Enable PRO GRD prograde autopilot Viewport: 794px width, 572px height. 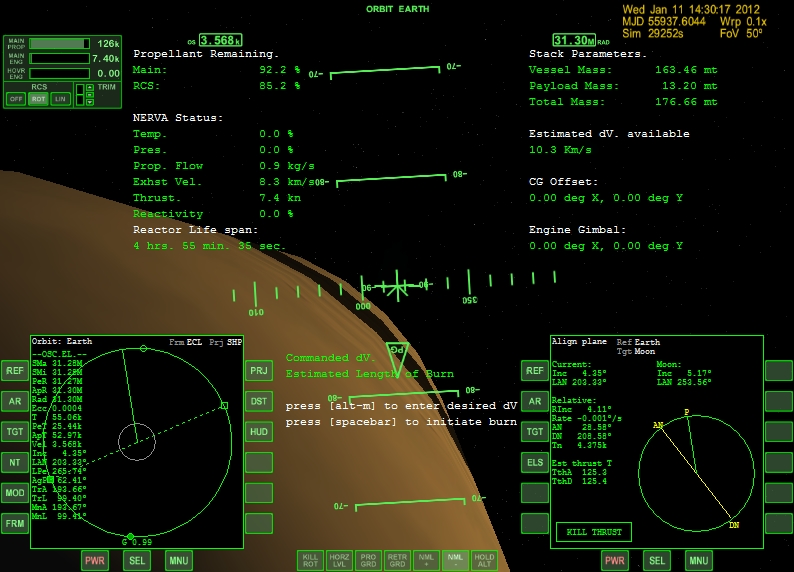point(368,560)
